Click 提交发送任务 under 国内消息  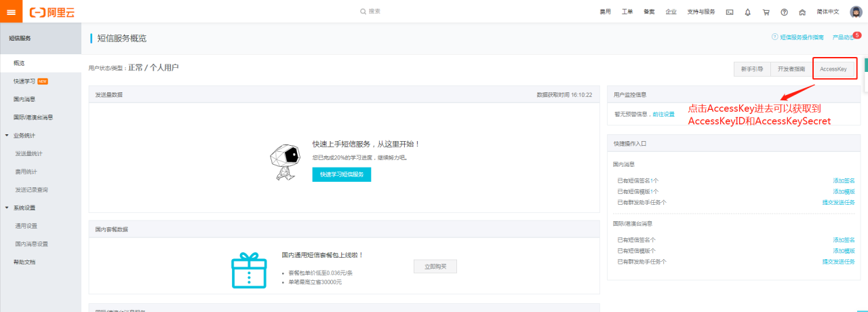[x=839, y=202]
